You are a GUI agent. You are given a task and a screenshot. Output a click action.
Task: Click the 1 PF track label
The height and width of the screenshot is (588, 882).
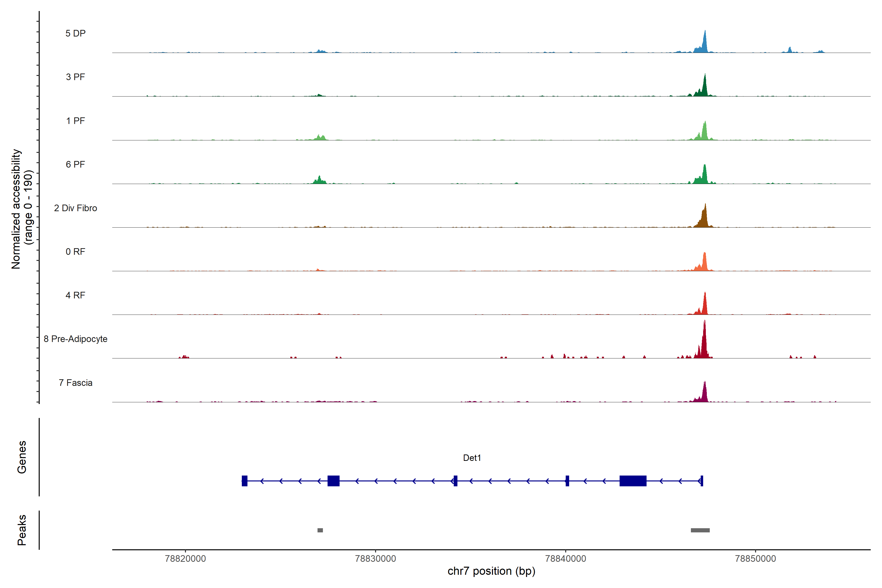[75, 121]
